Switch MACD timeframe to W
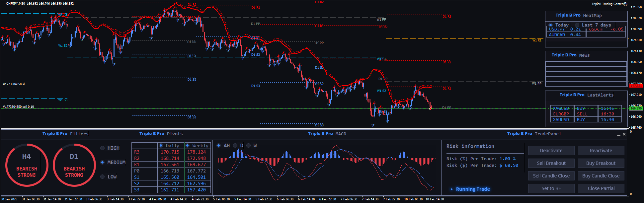The image size is (644, 203). click(249, 146)
